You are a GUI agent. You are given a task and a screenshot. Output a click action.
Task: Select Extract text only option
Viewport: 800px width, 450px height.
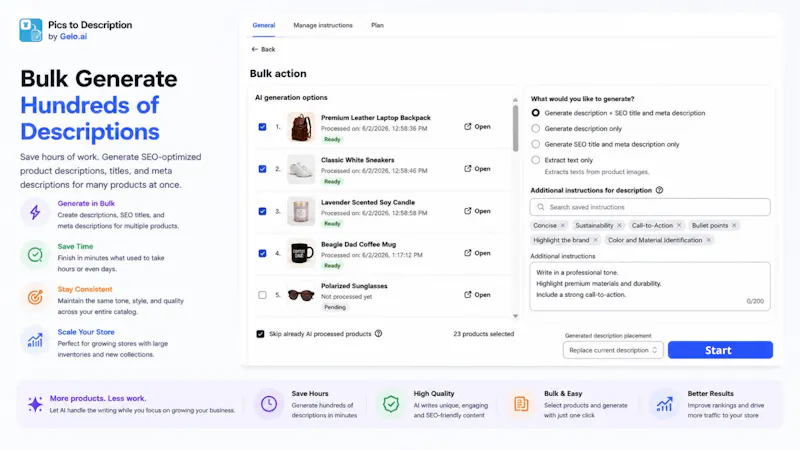tap(535, 160)
